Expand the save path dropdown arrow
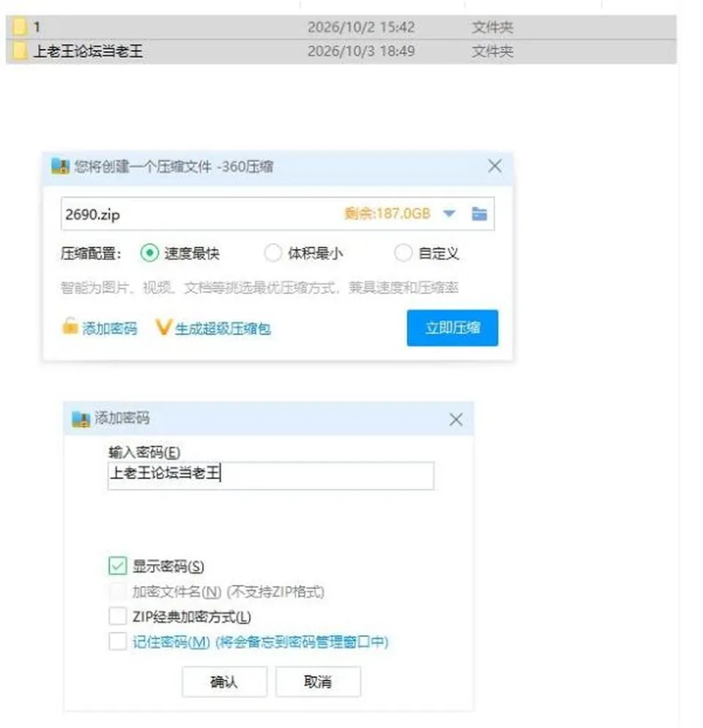Viewport: 703px width, 728px height. [x=449, y=214]
